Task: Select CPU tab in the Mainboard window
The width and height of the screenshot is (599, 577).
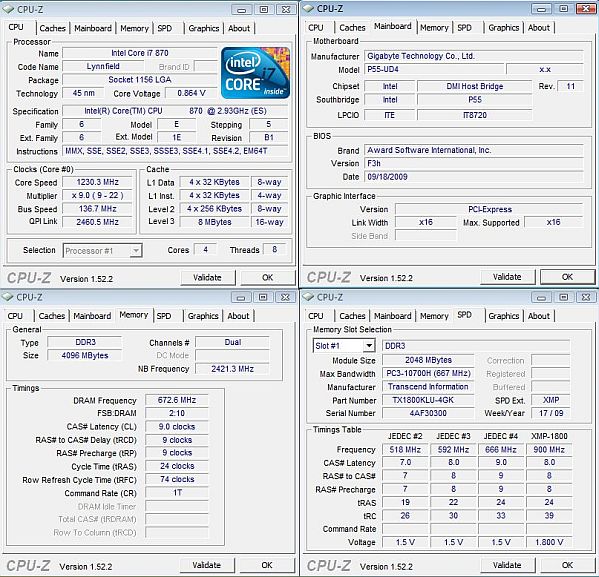Action: 316,28
